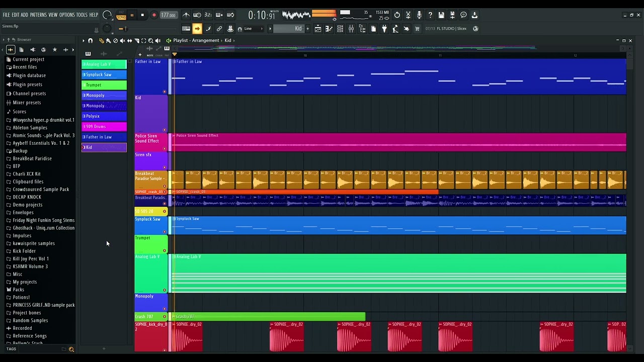The width and height of the screenshot is (644, 362).
Task: Select the paint brush tool in playlist
Action: tap(108, 40)
